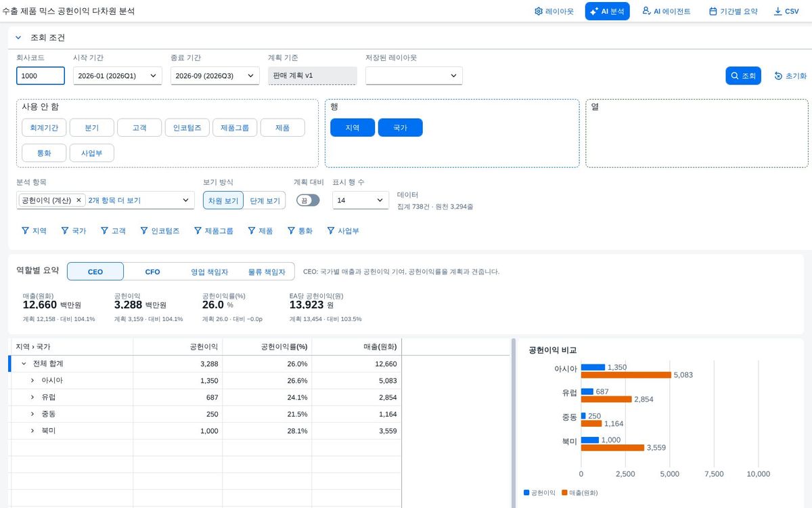Viewport: 812px width, 508px height.
Task: Toggle the 계획 대비 switch
Action: 308,200
